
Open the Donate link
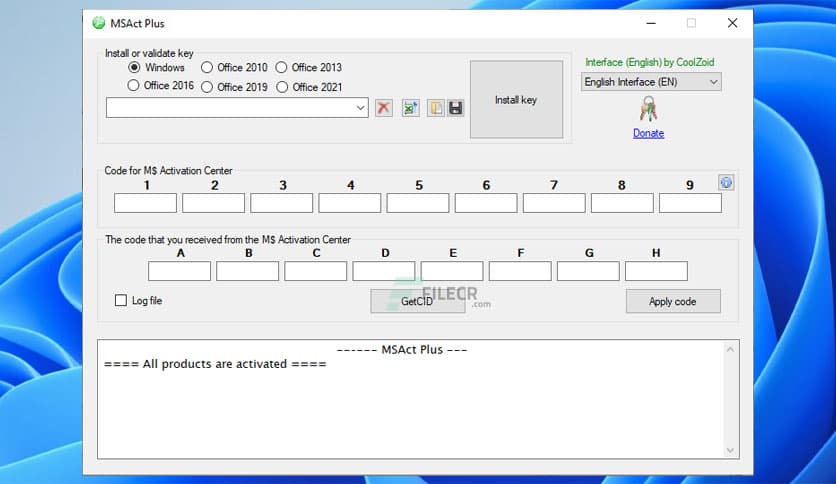coord(648,133)
